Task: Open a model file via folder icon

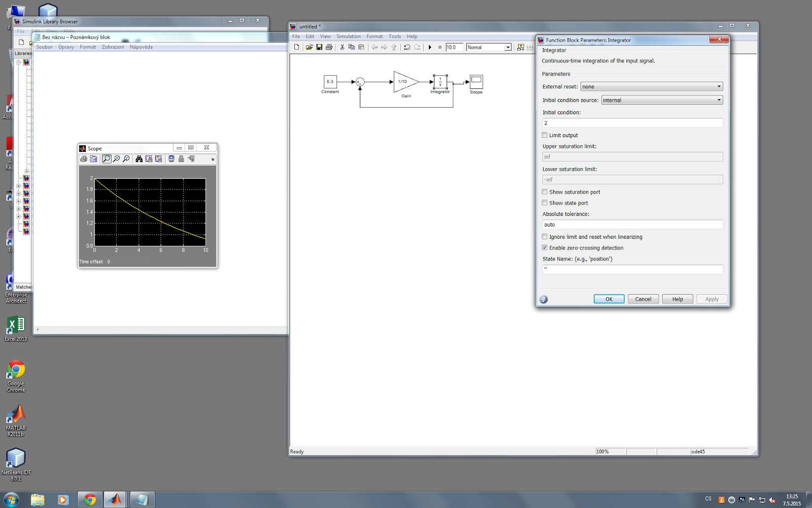Action: 309,47
